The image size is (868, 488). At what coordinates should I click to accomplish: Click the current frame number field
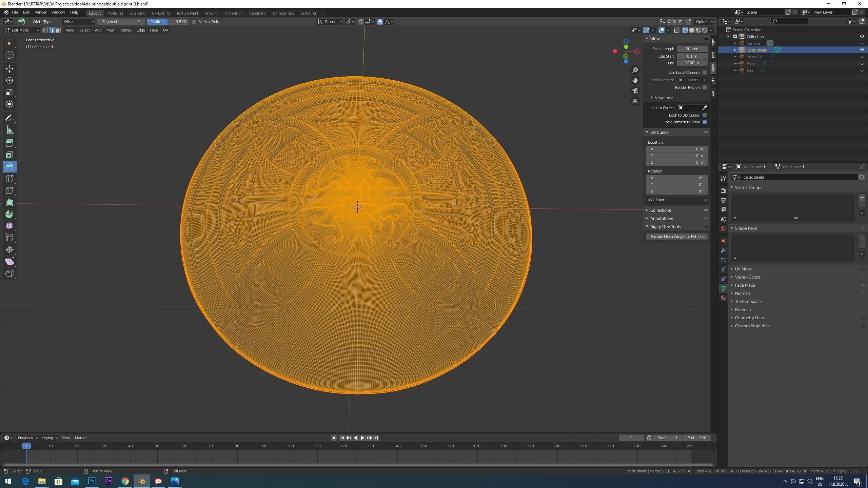(631, 438)
